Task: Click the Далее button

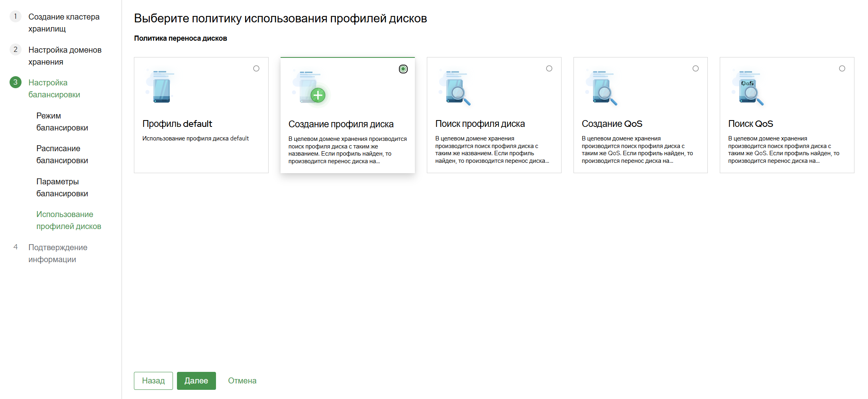Action: pos(196,381)
